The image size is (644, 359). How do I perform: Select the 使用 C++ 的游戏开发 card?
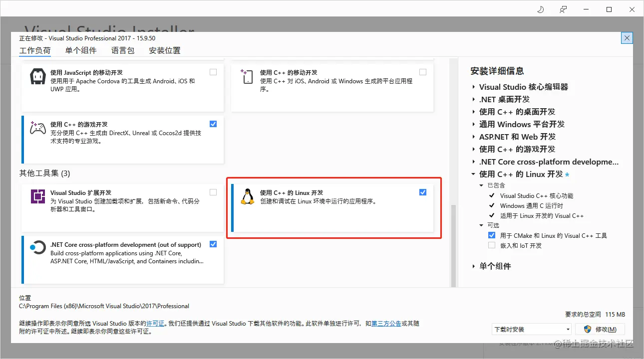coord(122,140)
